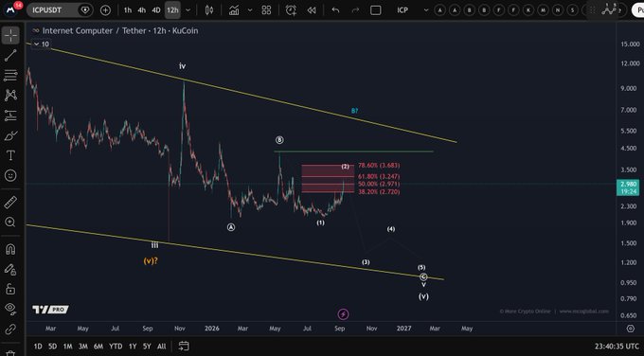
Task: Expand the time interval dropdown
Action: [x=188, y=10]
